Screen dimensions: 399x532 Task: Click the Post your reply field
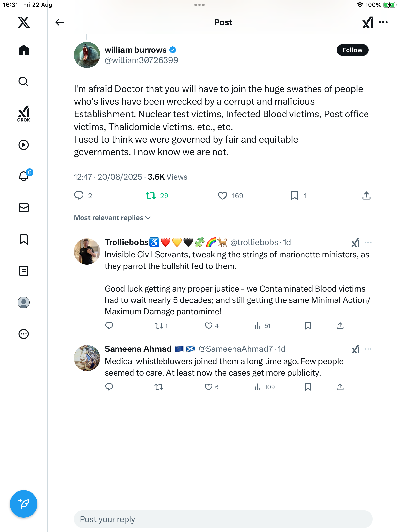point(223,519)
